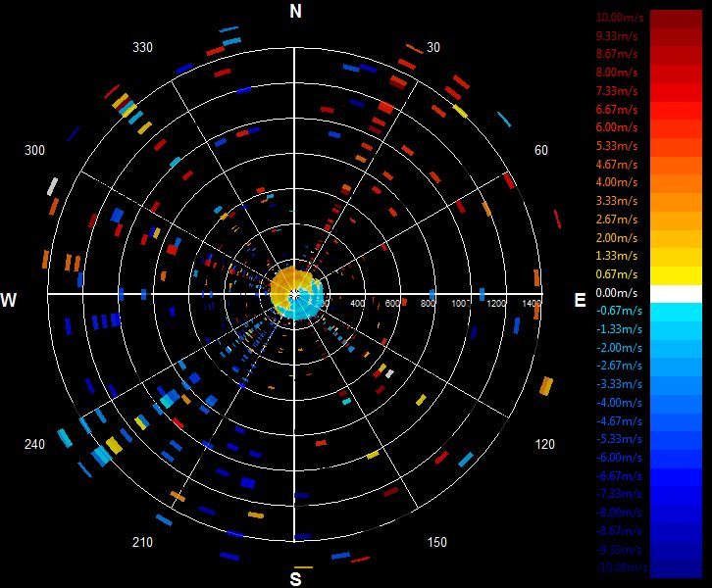Click the 10.00m/s legend label

pyautogui.click(x=620, y=18)
